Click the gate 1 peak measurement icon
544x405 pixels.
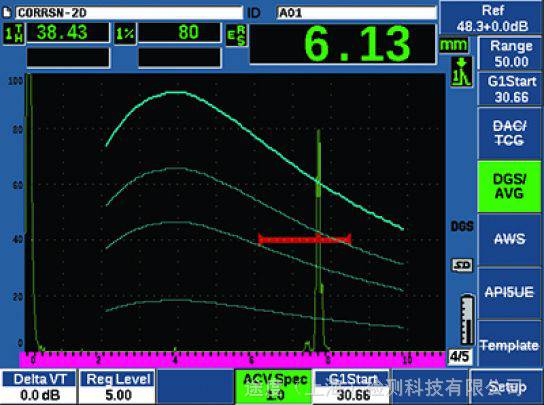tap(461, 72)
